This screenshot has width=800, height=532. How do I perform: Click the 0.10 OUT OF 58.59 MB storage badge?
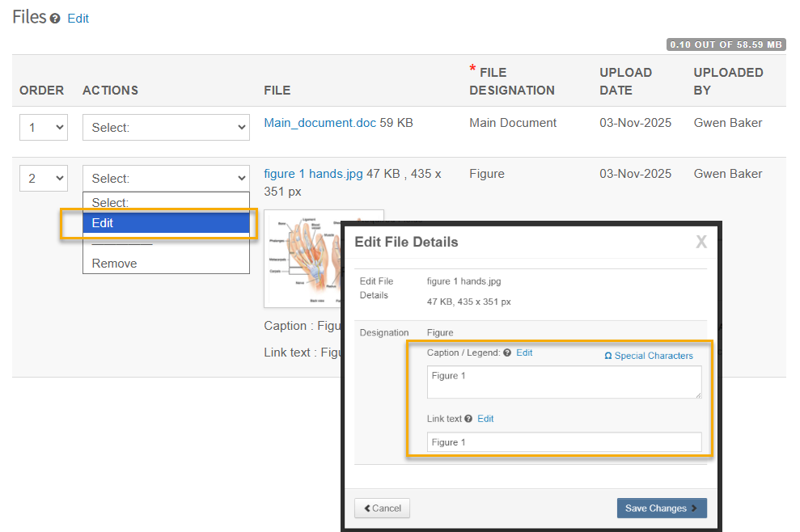pyautogui.click(x=726, y=45)
